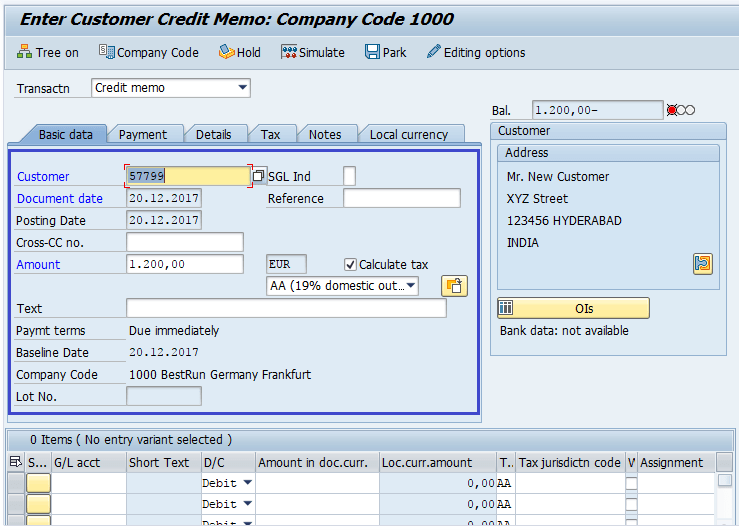Click the table configuration icon above scrollbar
The width and height of the screenshot is (739, 530).
pos(724,462)
